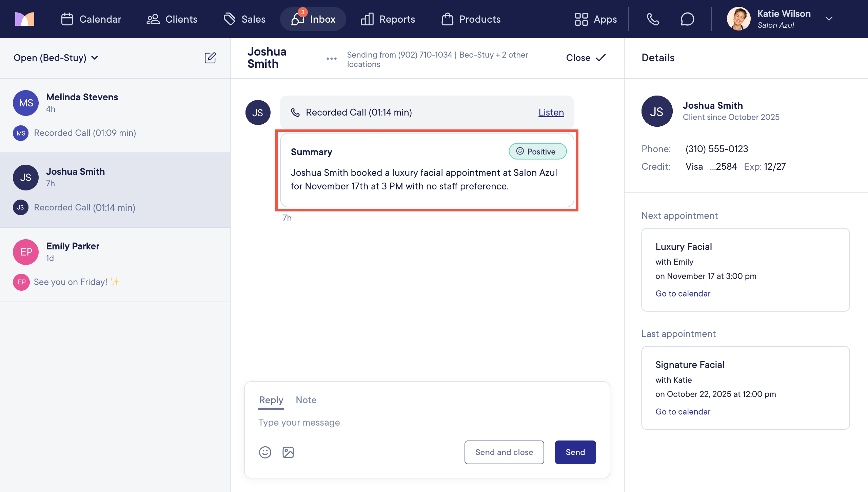Open the three-dot menu next to Joshua Smith

[331, 59]
